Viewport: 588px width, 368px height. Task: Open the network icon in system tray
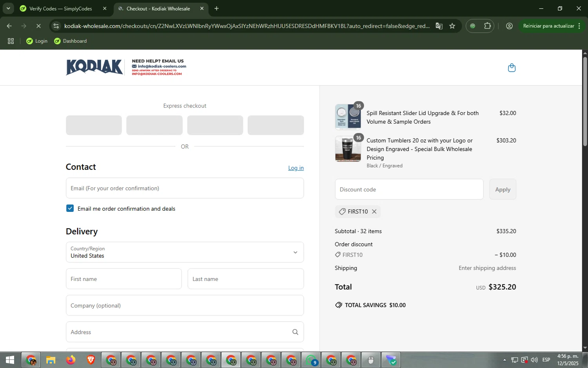[x=514, y=360]
